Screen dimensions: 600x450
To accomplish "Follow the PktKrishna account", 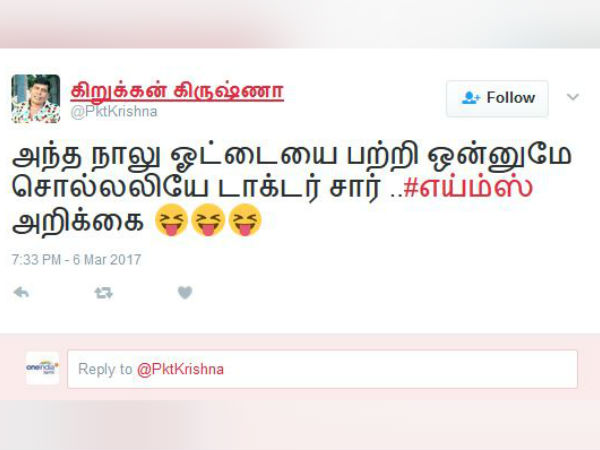I will pyautogui.click(x=497, y=98).
